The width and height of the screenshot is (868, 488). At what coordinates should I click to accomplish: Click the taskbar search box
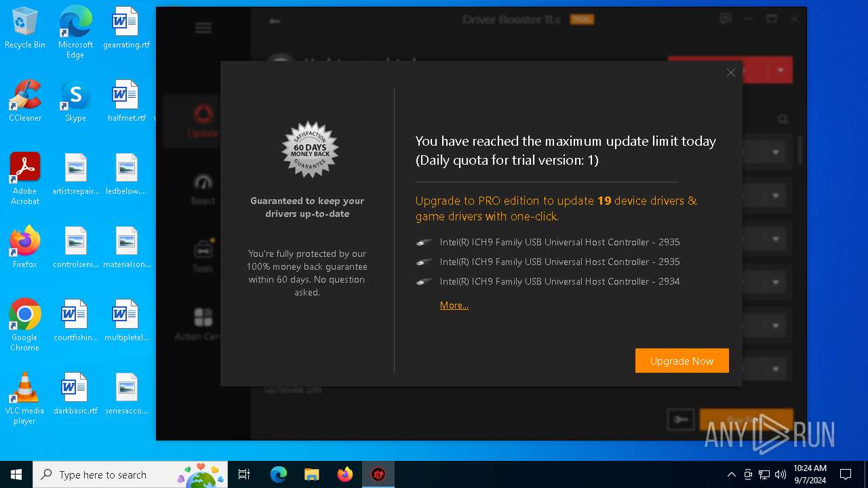pyautogui.click(x=132, y=474)
